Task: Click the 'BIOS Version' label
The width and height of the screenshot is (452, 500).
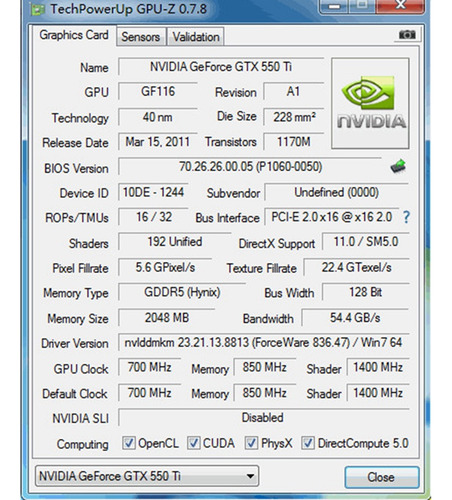Action: click(76, 168)
